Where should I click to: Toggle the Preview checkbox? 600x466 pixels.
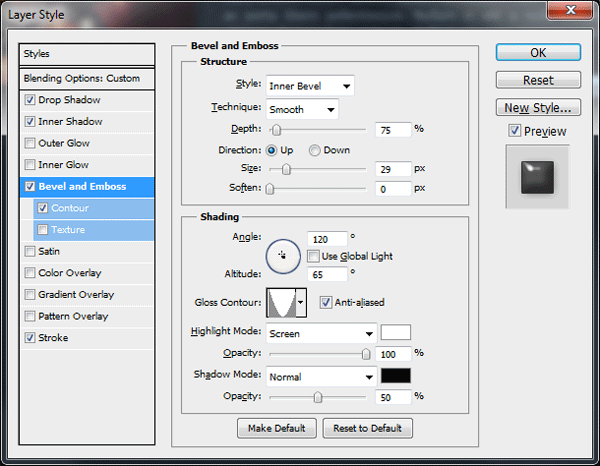coord(515,131)
